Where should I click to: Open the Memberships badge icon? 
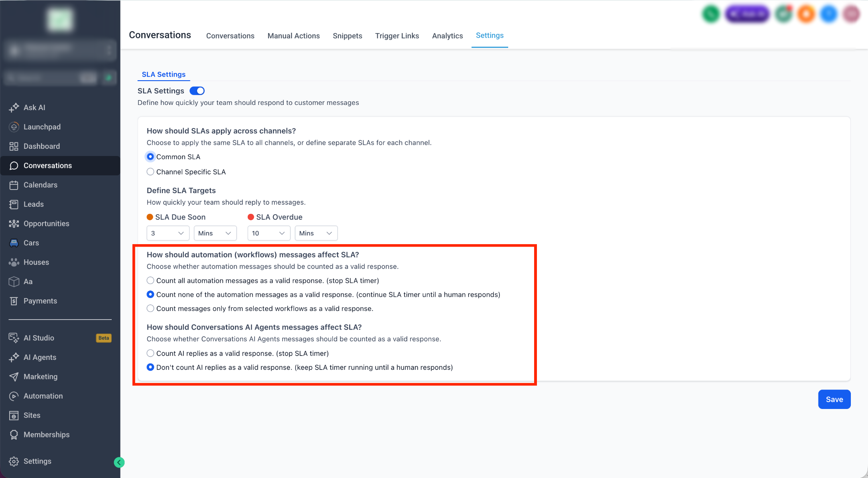14,435
